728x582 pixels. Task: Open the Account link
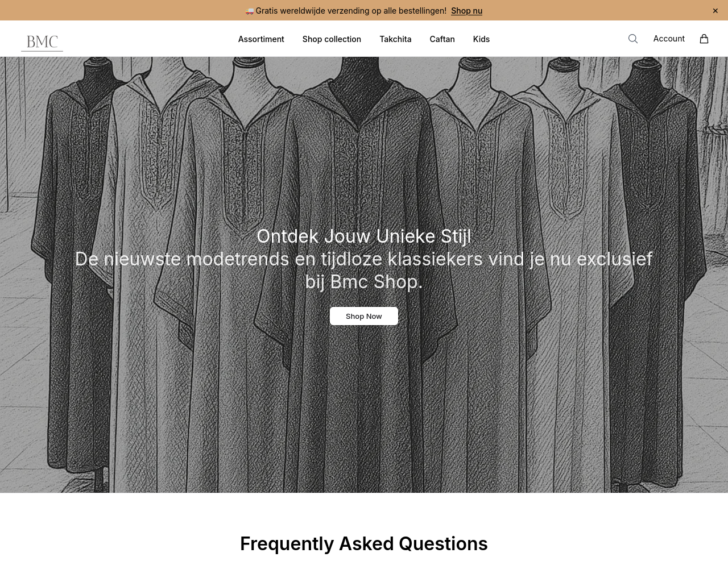click(669, 39)
